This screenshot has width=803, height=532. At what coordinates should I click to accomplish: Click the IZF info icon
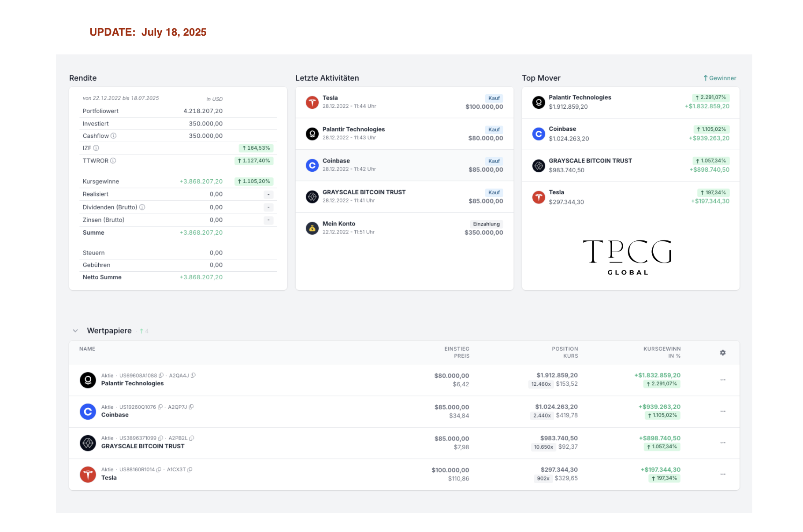(96, 148)
